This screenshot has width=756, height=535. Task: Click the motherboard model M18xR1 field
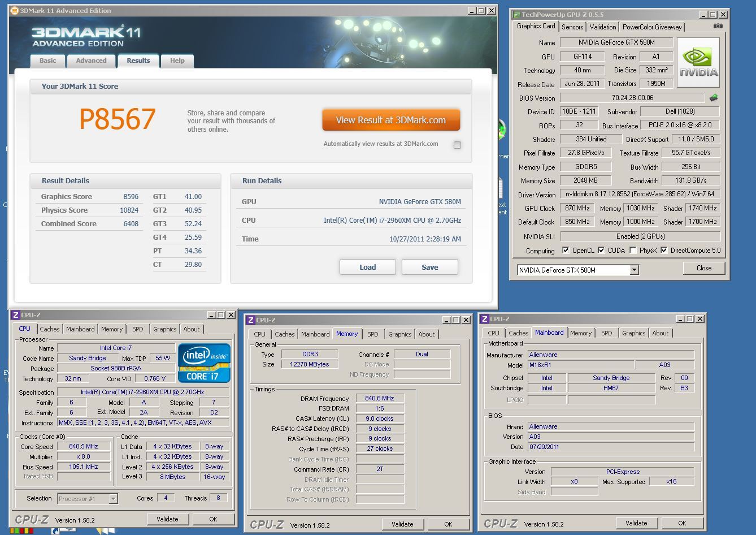pos(580,365)
